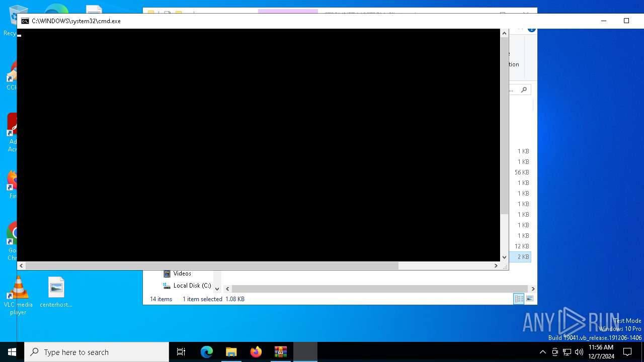The width and height of the screenshot is (644, 362).
Task: Click the Videos folder icon in Explorer
Action: pyautogui.click(x=167, y=274)
